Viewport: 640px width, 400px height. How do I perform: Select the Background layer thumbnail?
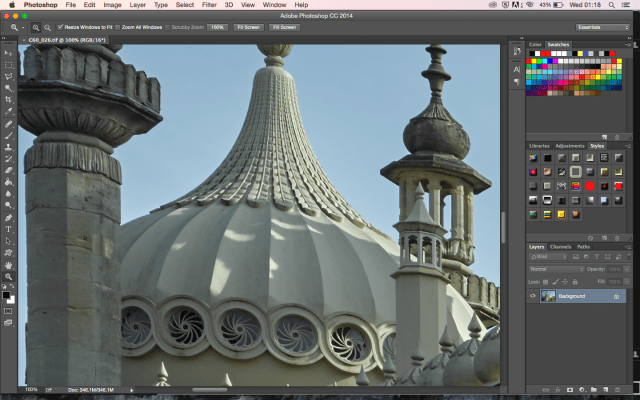[x=548, y=296]
